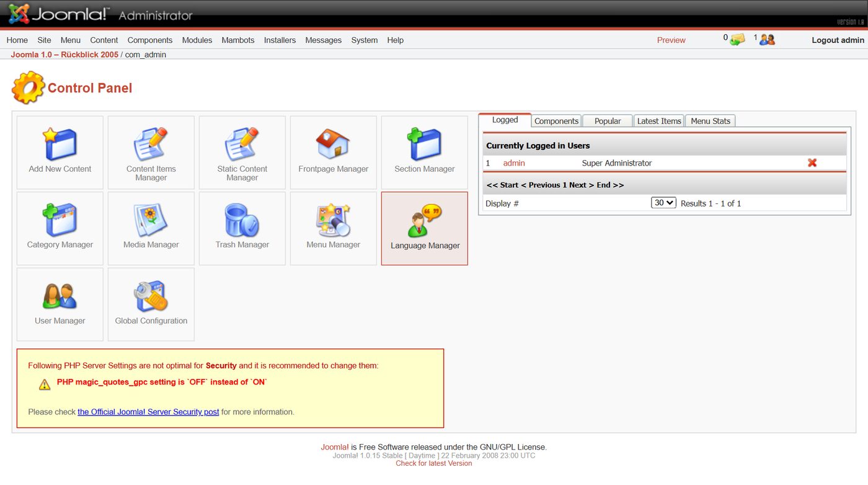Open the Help menu
The height and width of the screenshot is (485, 868).
click(396, 40)
